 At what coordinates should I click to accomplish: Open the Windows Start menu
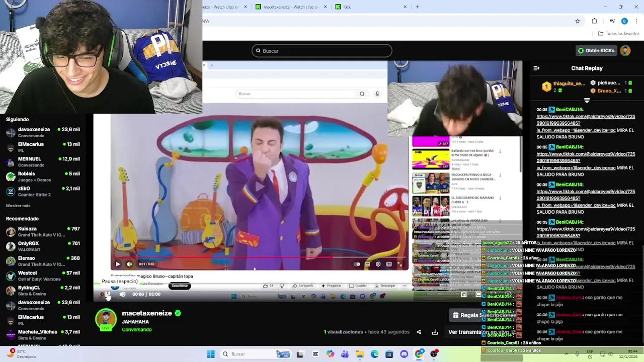211,354
